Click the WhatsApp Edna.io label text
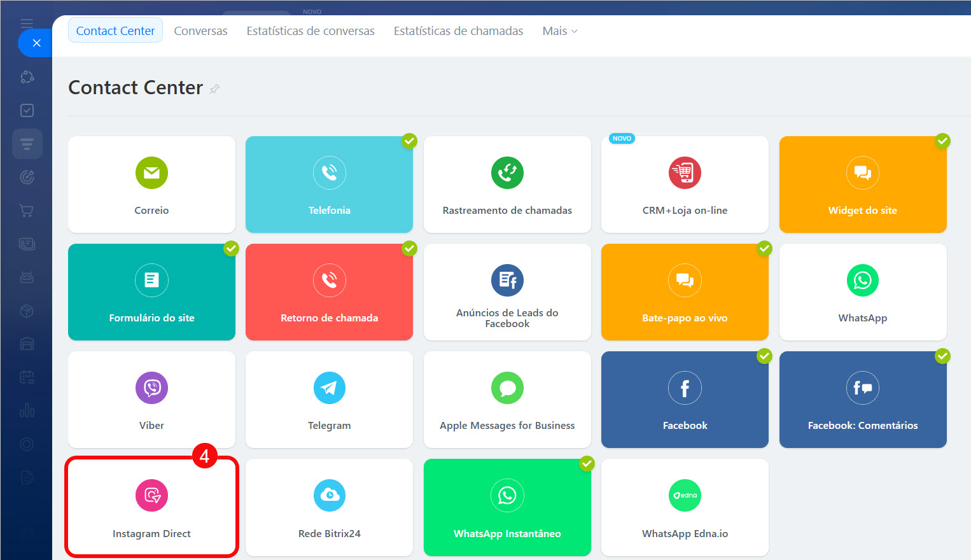Image resolution: width=971 pixels, height=560 pixels. pos(685,533)
